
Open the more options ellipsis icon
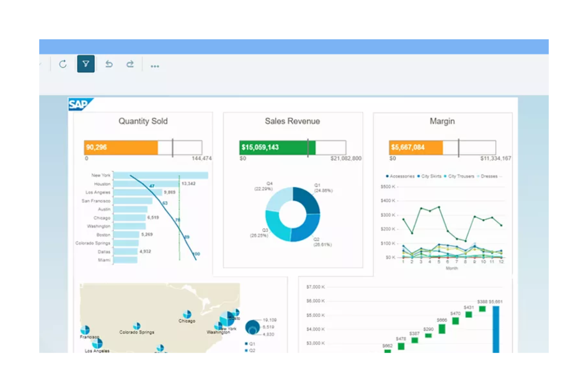pos(155,66)
